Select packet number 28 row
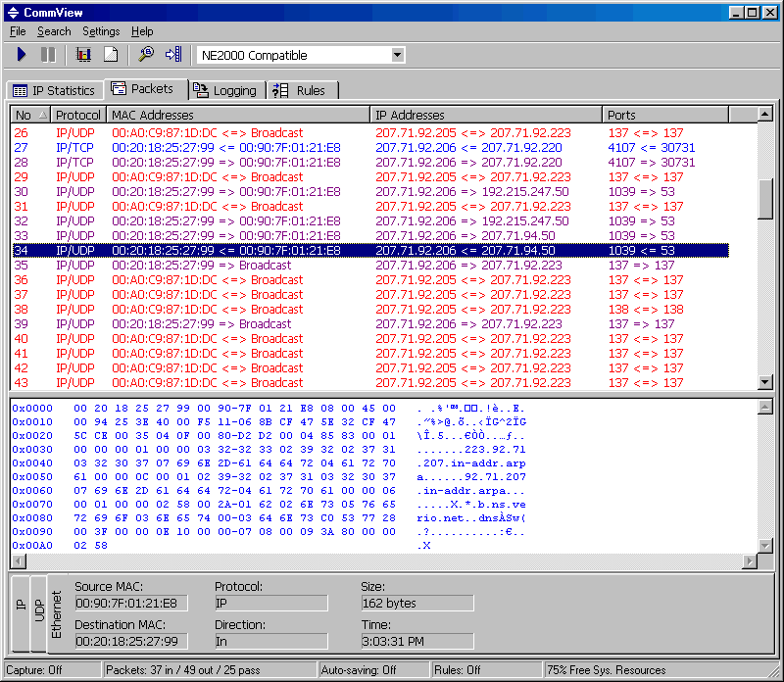784x682 pixels. point(370,162)
